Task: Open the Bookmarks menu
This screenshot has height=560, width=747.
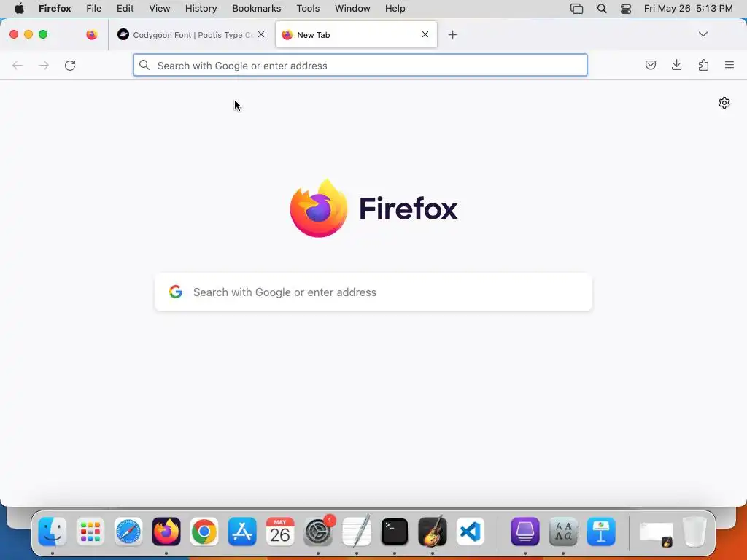Action: click(x=256, y=9)
